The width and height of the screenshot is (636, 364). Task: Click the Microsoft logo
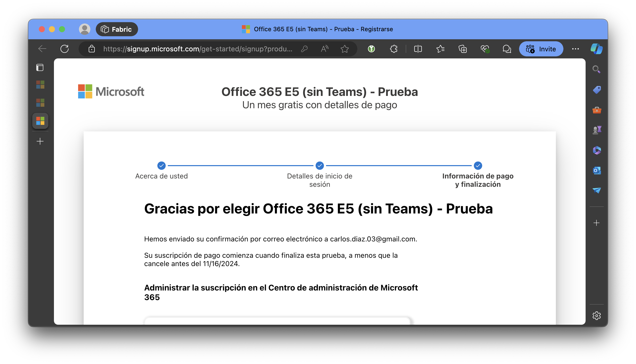tap(111, 91)
